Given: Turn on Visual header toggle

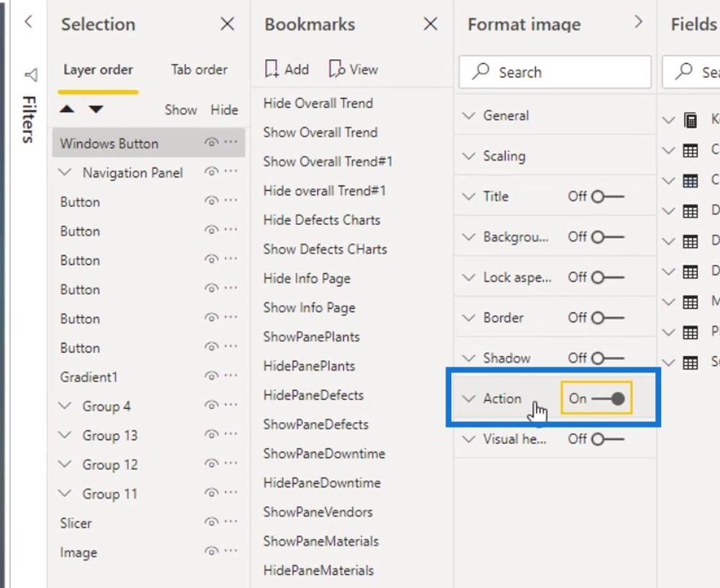Looking at the screenshot, I should [x=607, y=439].
